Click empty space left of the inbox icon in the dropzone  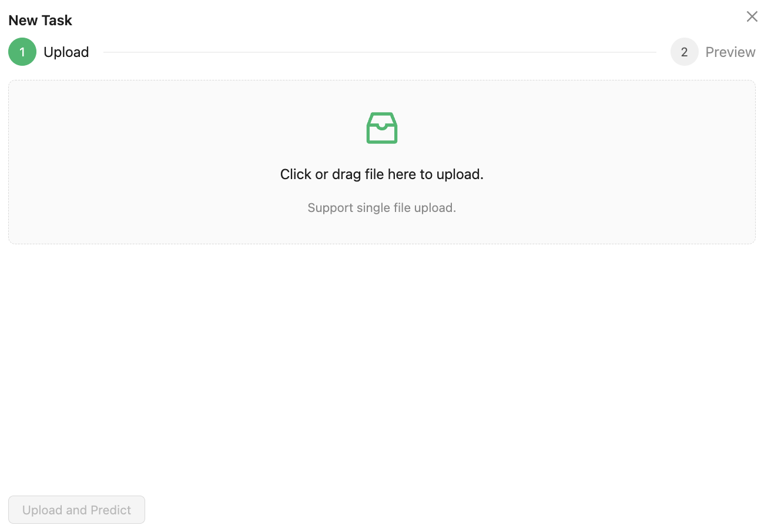pos(188,127)
